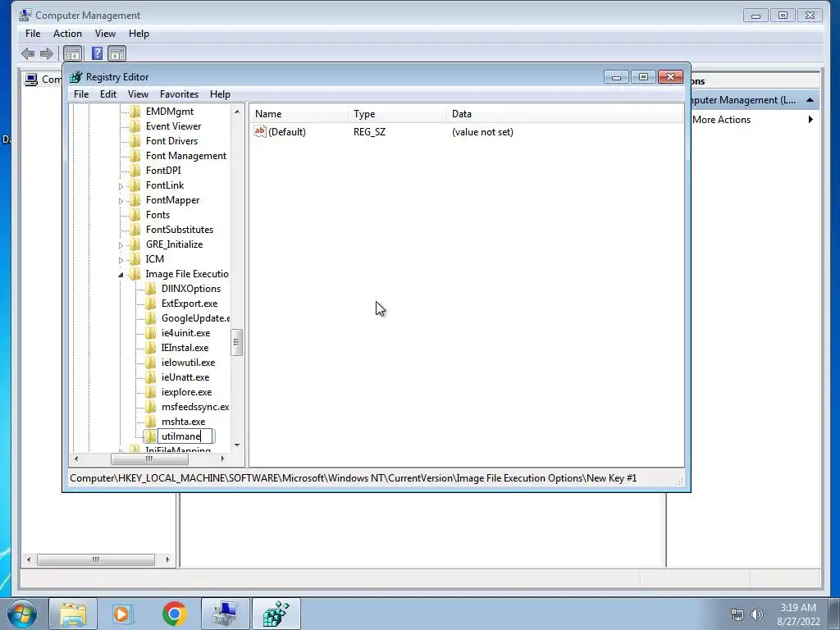Select the ielowutil.exe subkey

188,363
